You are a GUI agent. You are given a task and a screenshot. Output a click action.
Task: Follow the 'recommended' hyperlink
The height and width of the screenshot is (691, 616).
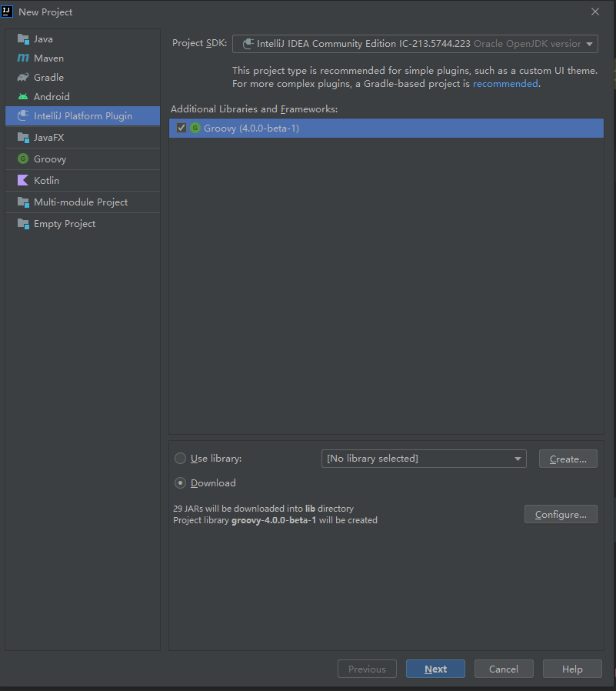(x=505, y=84)
